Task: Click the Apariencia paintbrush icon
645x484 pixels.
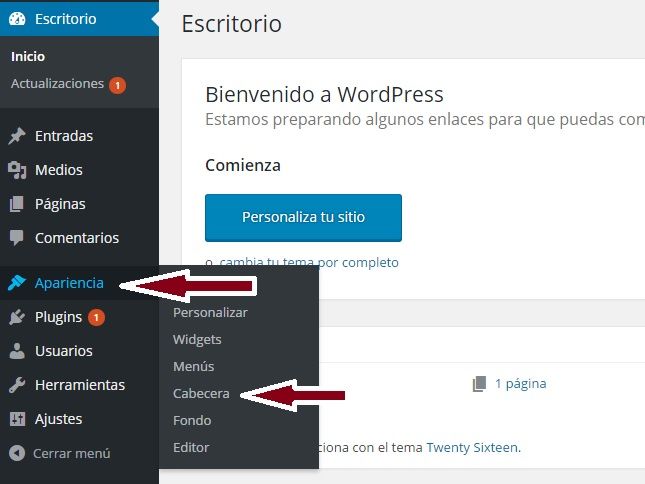Action: pos(17,283)
